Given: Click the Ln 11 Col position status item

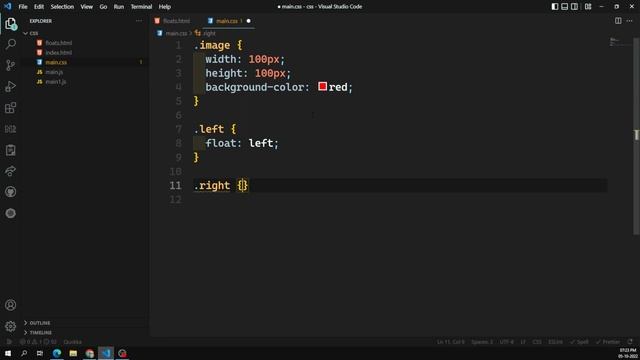Looking at the screenshot, I should pyautogui.click(x=451, y=342).
